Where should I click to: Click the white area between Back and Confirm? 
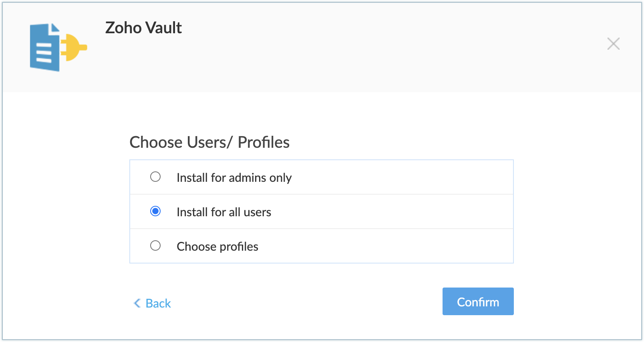[x=304, y=302]
